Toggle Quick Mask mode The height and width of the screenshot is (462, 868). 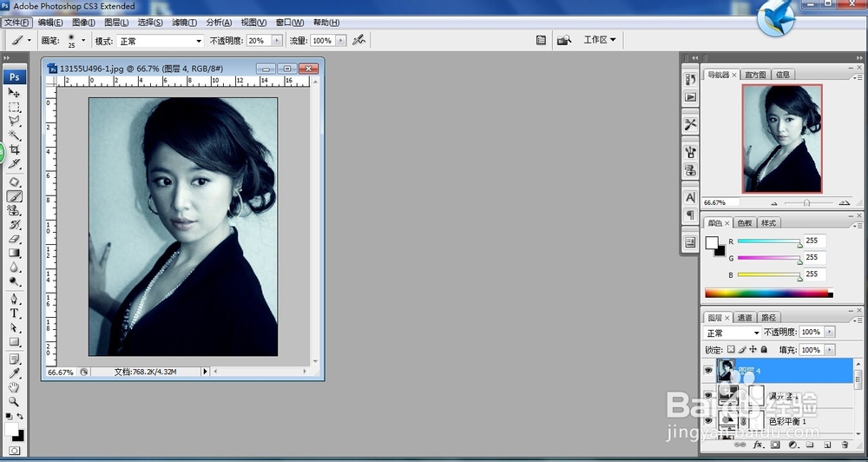pos(14,451)
